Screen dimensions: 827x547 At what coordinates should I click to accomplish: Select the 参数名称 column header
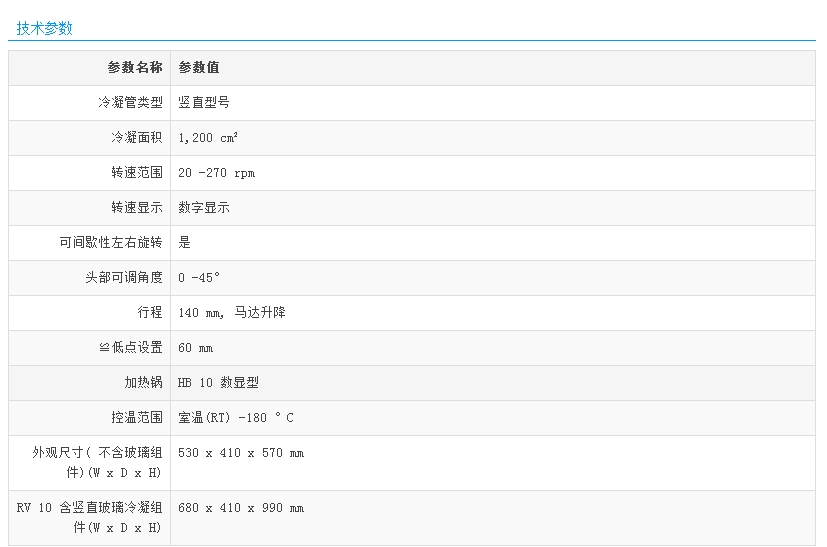pyautogui.click(x=135, y=68)
